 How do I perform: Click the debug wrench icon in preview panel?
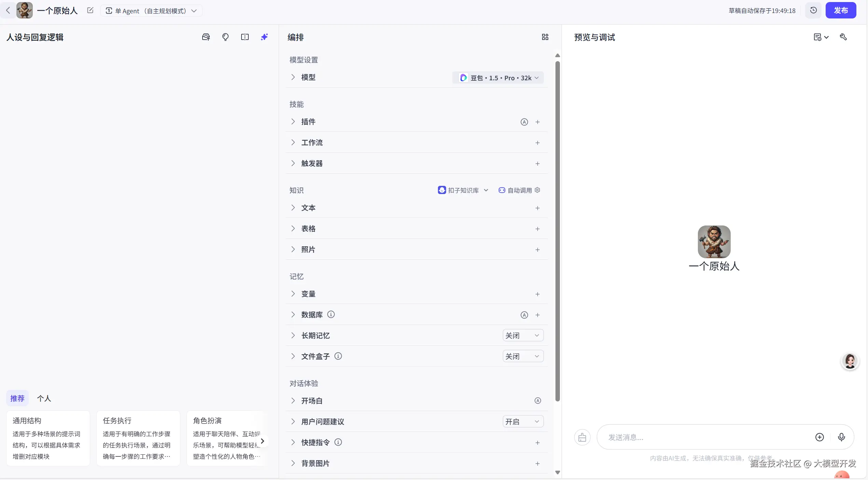pyautogui.click(x=843, y=37)
